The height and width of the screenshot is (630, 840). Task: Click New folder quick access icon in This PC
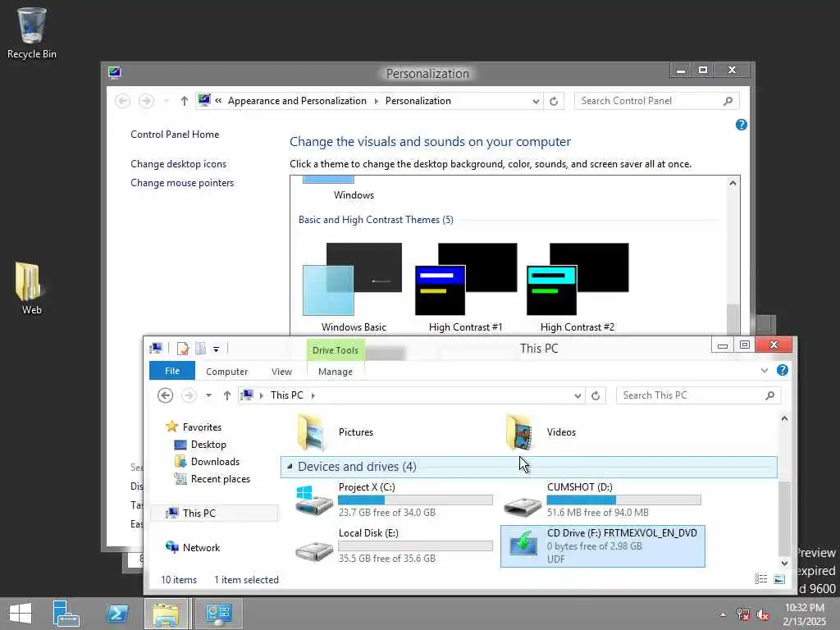pyautogui.click(x=200, y=349)
